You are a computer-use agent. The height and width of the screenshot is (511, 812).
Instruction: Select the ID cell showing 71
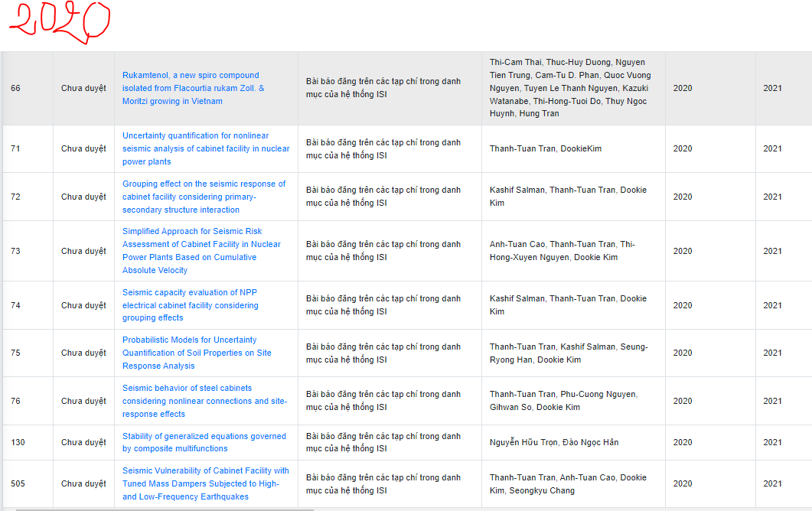[15, 148]
